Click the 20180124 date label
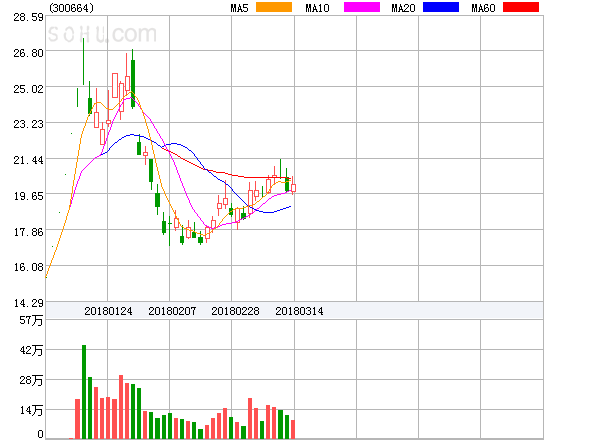 (108, 311)
